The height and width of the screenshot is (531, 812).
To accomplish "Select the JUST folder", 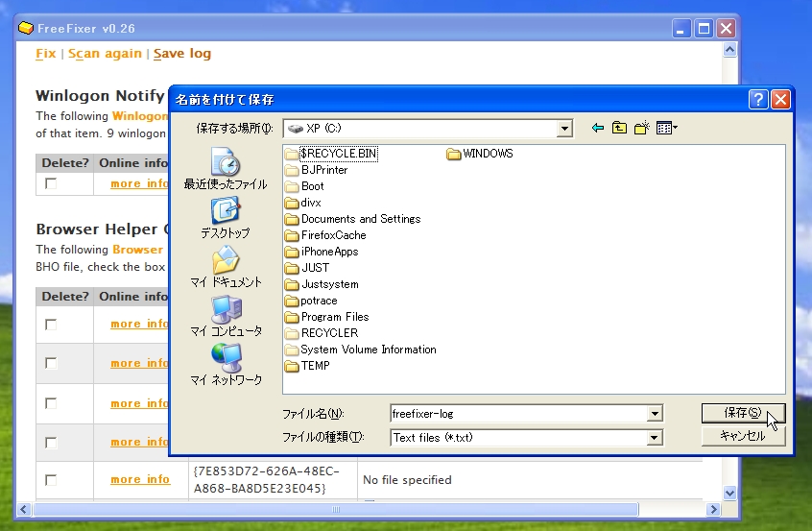I will tap(307, 268).
